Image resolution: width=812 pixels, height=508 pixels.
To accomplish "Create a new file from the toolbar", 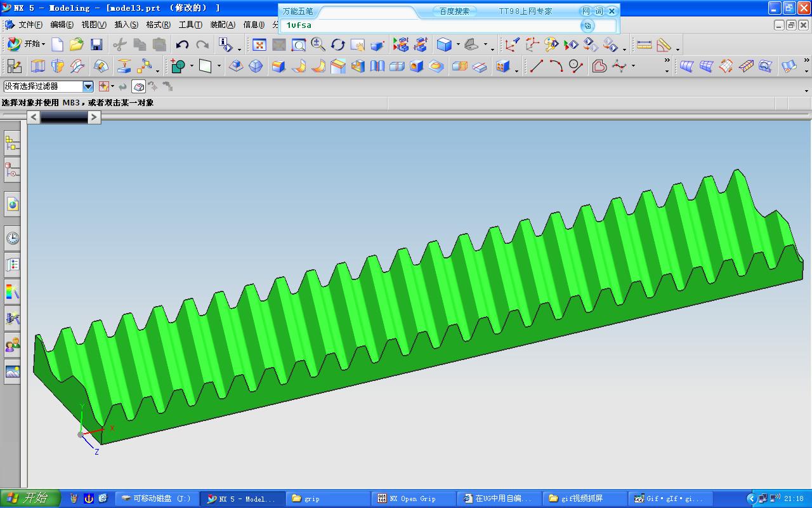I will [x=57, y=44].
